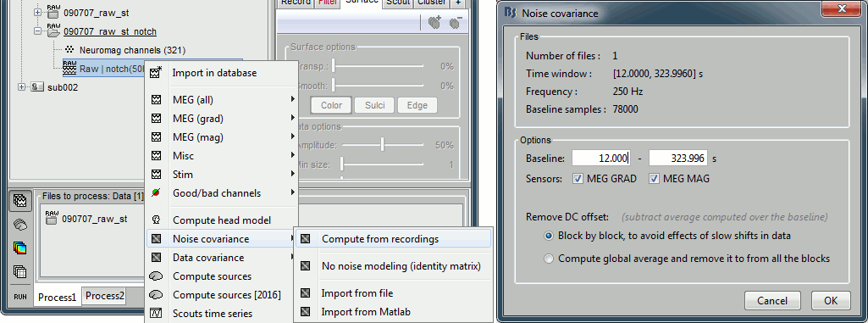Toggle the MEG MAG sensors checkbox

click(655, 178)
